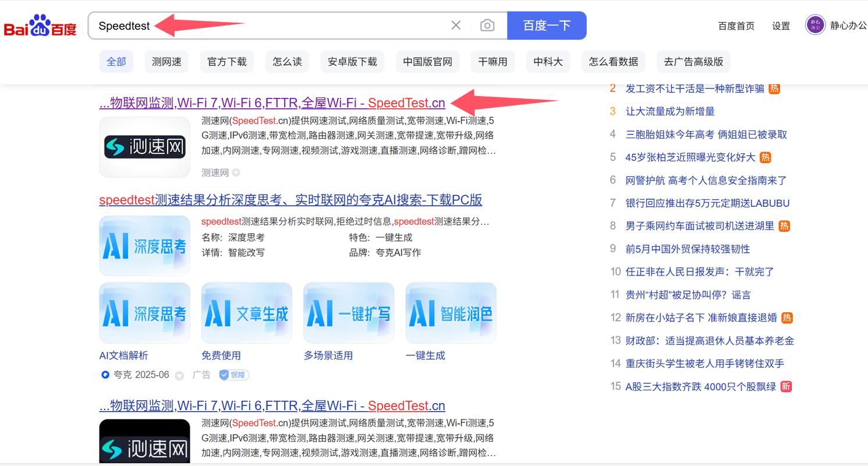Click the 百度一下 search button
868x466 pixels.
547,26
